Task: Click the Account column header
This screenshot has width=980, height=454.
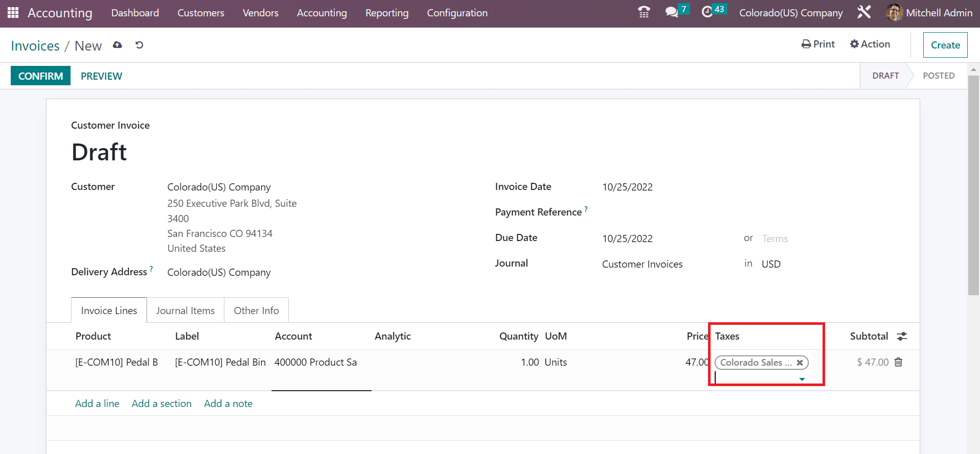Action: (293, 336)
